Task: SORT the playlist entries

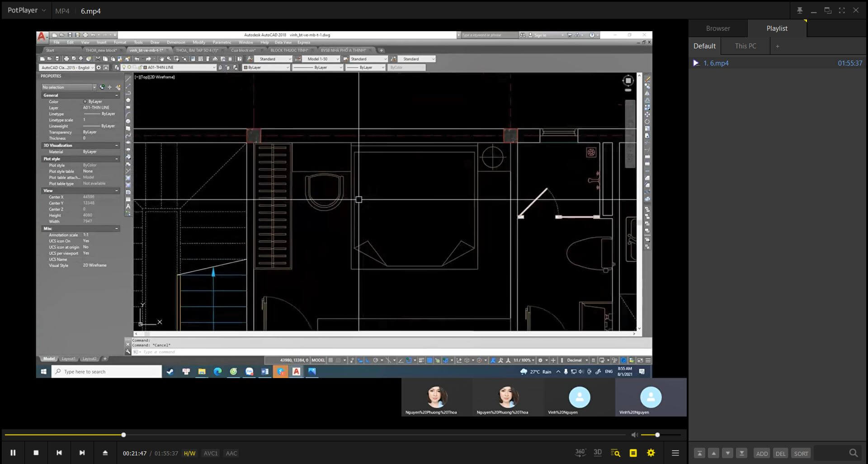Action: coord(801,453)
